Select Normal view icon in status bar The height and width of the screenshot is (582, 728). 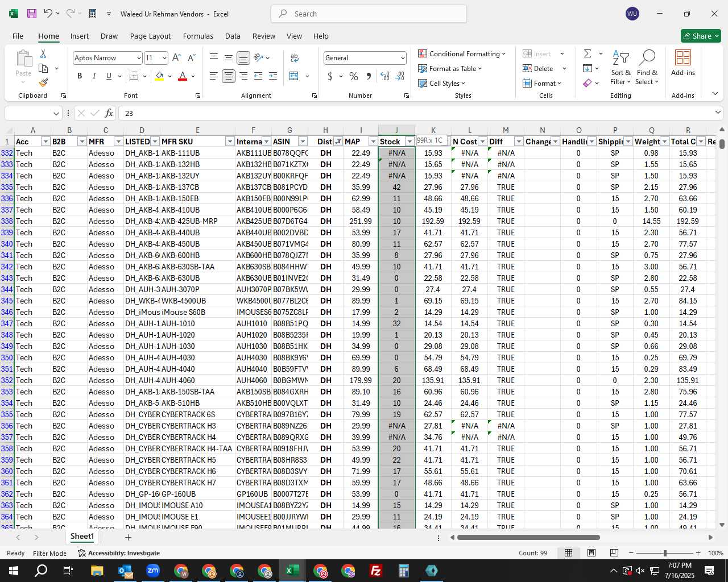(568, 552)
